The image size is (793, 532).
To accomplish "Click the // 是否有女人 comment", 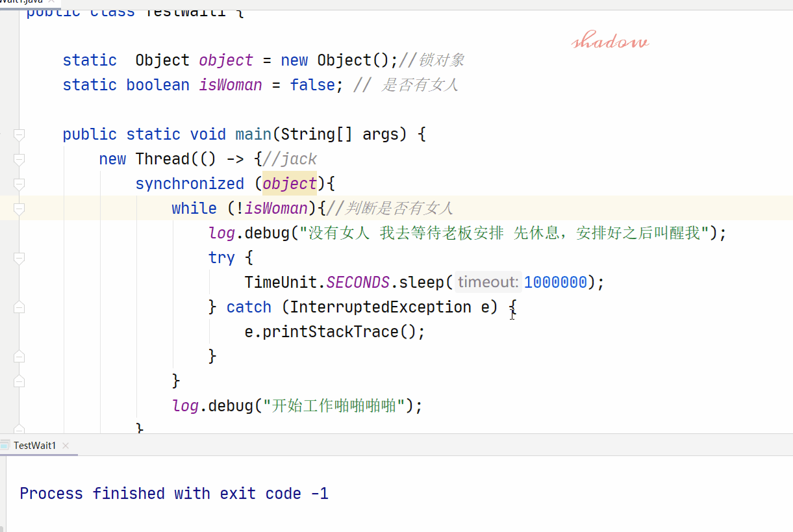I will click(x=406, y=85).
